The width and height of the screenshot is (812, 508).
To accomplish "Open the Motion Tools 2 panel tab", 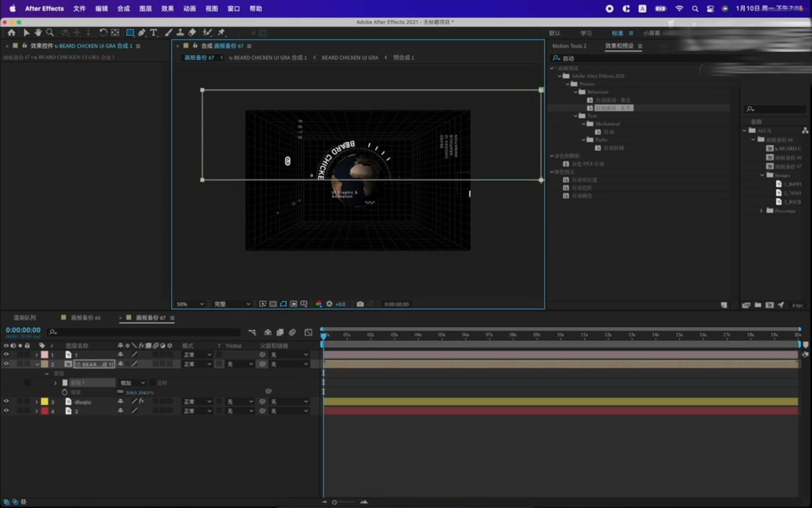I will [569, 46].
